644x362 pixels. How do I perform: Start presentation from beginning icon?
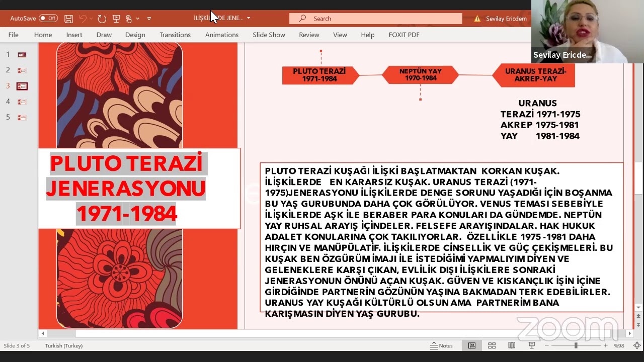[x=116, y=19]
